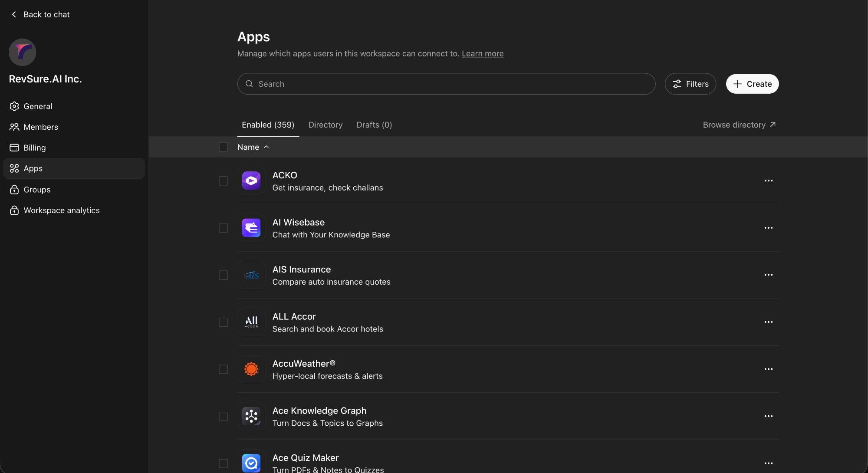Select the ALL Accor checkbox

click(x=224, y=322)
